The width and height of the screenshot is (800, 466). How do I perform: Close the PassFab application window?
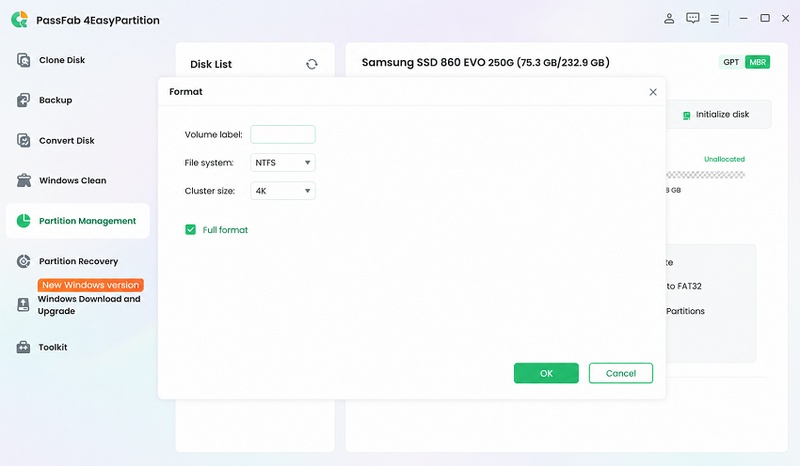coord(786,18)
